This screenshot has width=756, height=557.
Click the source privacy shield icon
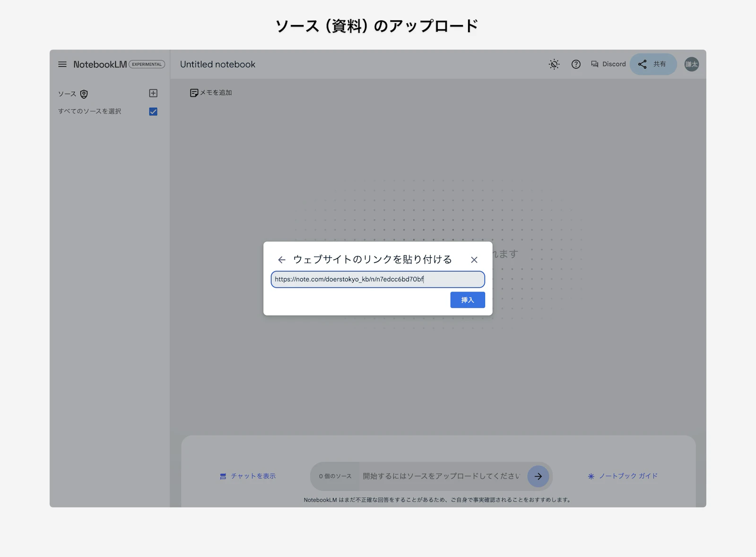point(84,94)
